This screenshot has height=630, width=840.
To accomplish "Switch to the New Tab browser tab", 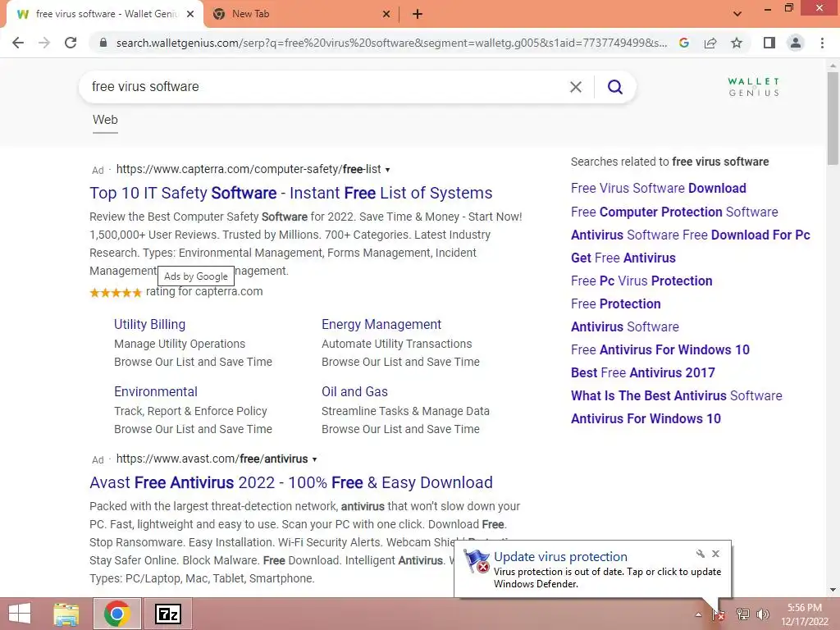I will coord(300,15).
